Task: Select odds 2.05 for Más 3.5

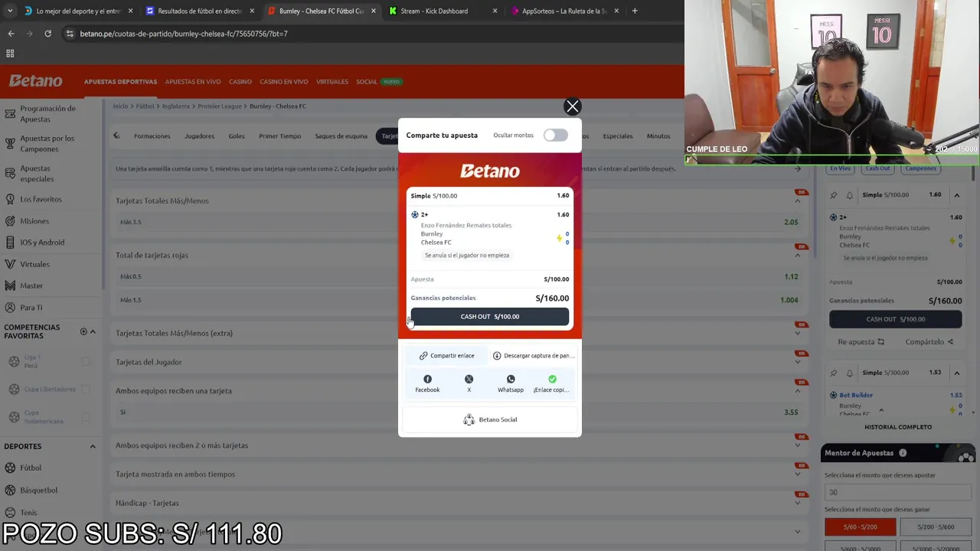Action: click(791, 222)
